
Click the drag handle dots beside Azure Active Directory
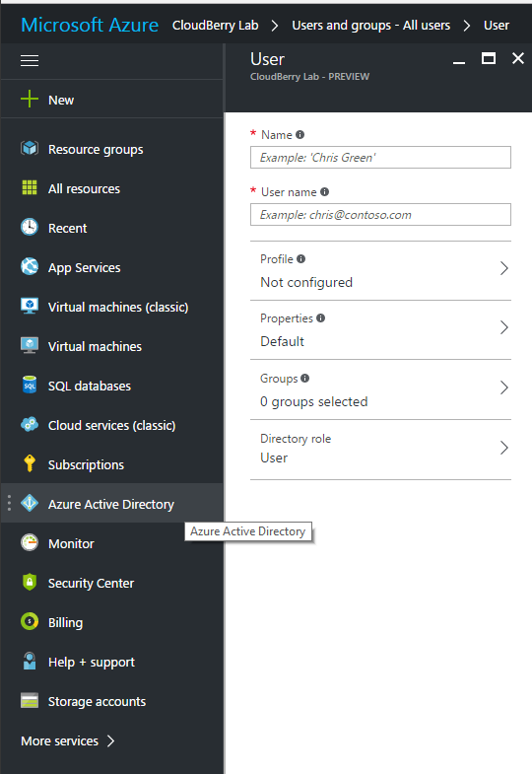pyautogui.click(x=10, y=503)
